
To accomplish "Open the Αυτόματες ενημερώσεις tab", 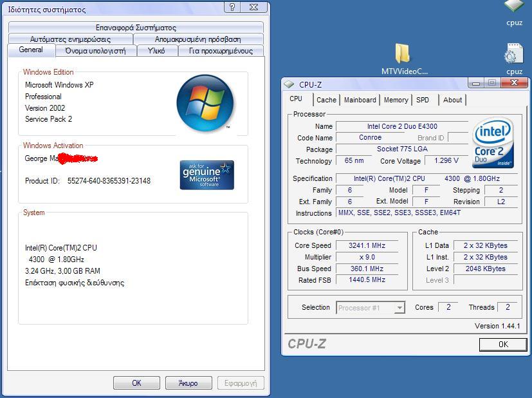I will pos(71,39).
